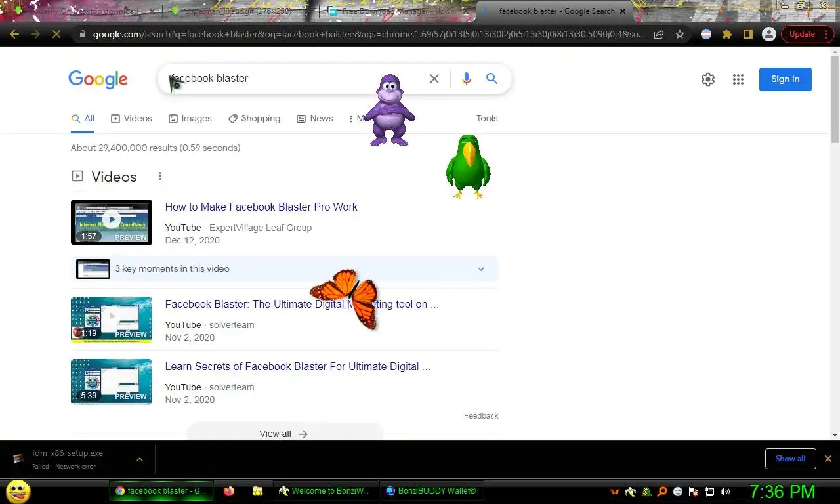Open 'Learn Secrets of Facebook Blaster' link
This screenshot has height=504, width=840.
pyautogui.click(x=297, y=366)
